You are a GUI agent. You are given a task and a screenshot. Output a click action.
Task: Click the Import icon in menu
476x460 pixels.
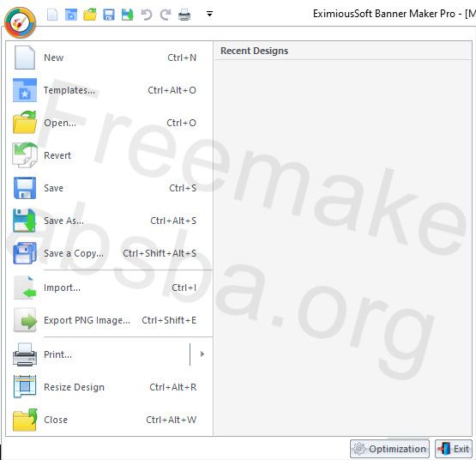[25, 287]
